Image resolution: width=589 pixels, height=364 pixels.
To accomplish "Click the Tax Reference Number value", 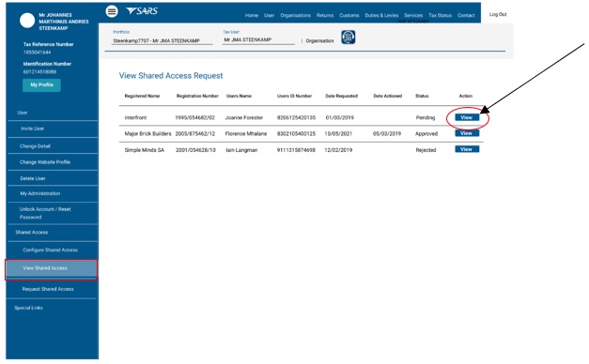I will [x=38, y=53].
